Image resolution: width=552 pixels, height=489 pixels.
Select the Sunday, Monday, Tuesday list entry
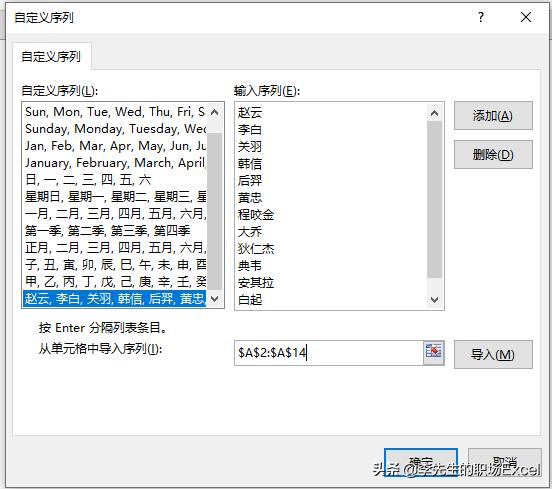(x=115, y=128)
